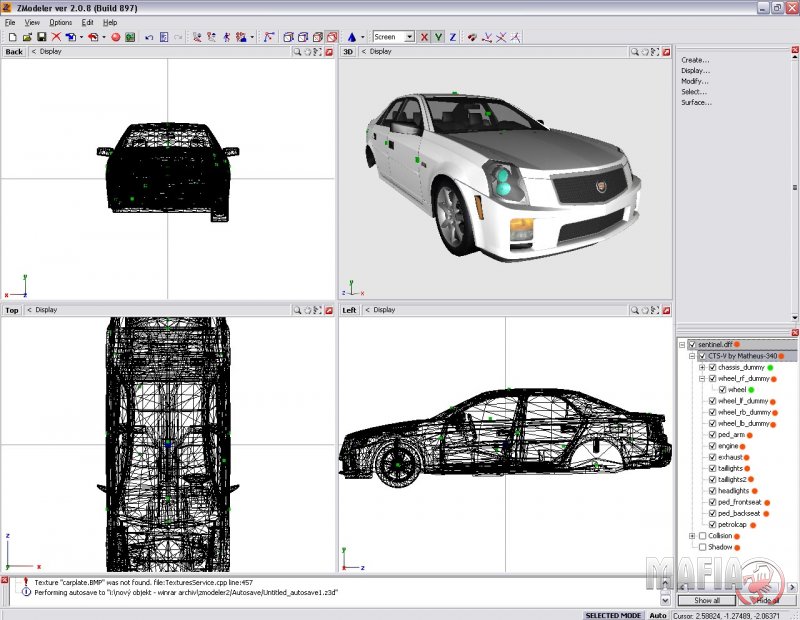Uncheck the engine object checkbox
The height and width of the screenshot is (620, 800).
(x=712, y=446)
